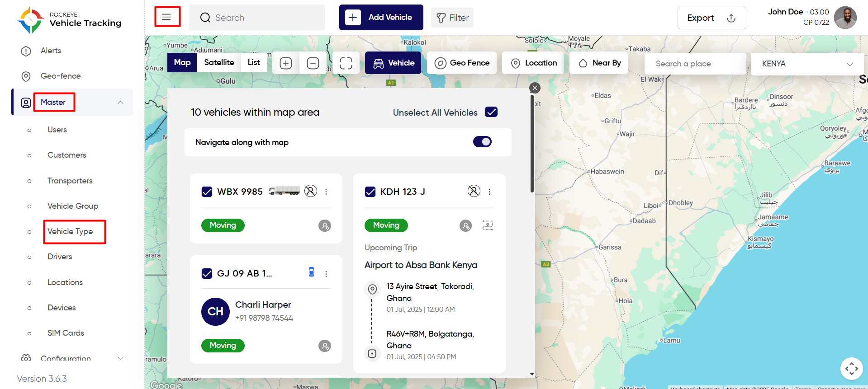Open Devices under Master
This screenshot has width=868, height=389.
62,308
